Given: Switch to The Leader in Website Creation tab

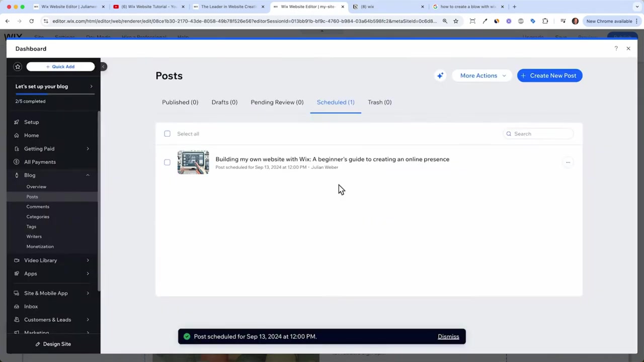Looking at the screenshot, I should pos(229,7).
